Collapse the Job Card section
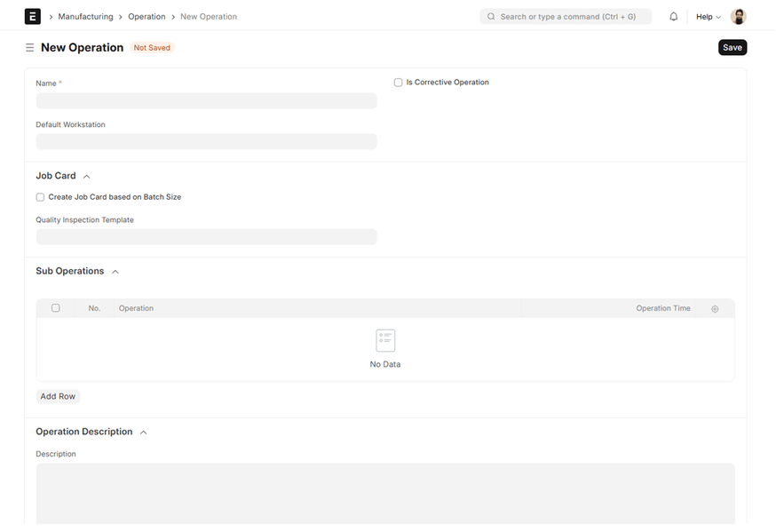This screenshot has width=776, height=532. 87,176
